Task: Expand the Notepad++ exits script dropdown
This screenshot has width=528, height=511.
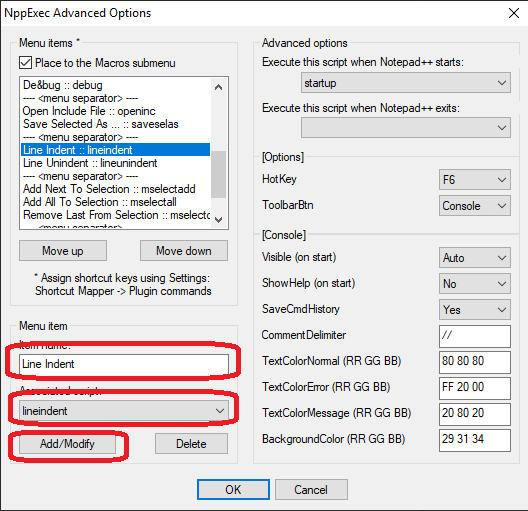Action: click(x=406, y=128)
